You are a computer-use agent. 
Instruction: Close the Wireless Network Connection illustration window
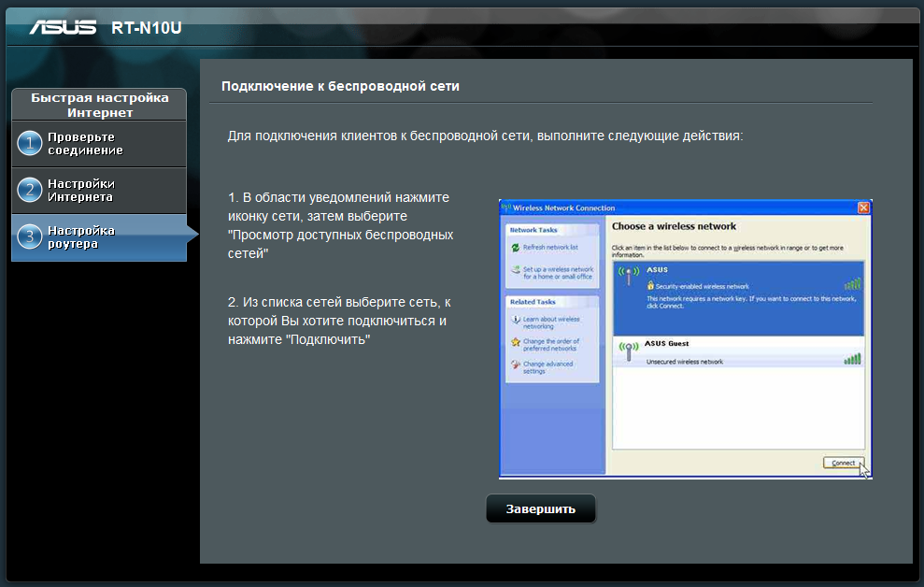[x=863, y=208]
